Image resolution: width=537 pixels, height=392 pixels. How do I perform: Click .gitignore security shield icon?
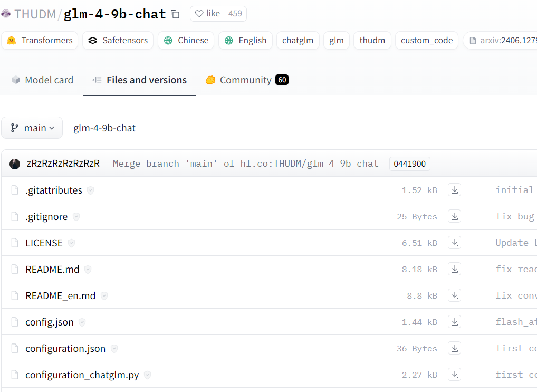pyautogui.click(x=76, y=216)
